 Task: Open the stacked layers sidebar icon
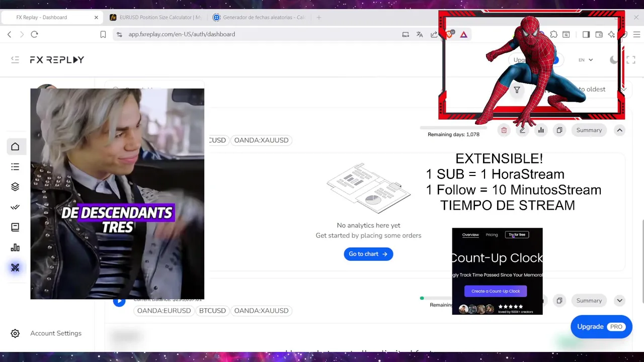pos(15,187)
